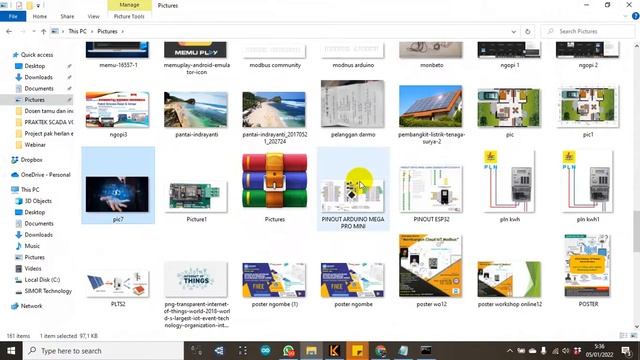Open WhatsApp from the taskbar
640x360 pixels.
coord(289,351)
